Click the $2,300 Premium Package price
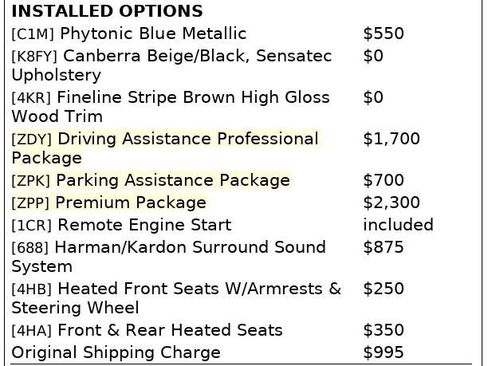Image resolution: width=488 pixels, height=366 pixels. (391, 203)
